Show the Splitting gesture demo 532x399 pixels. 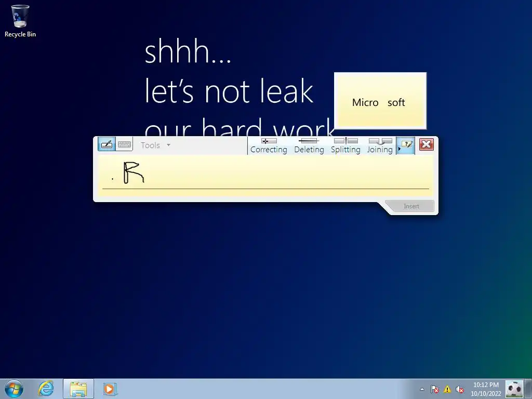coord(345,146)
